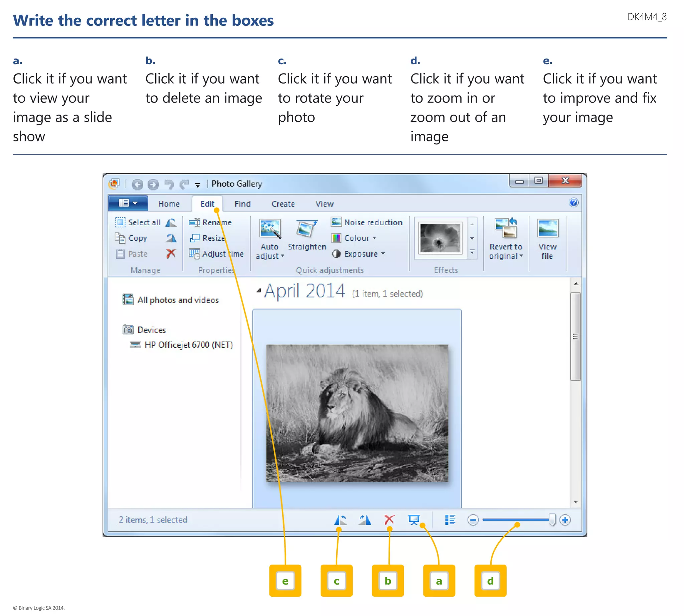The image size is (684, 616).
Task: Click the rotate left icon in the status bar
Action: click(x=340, y=519)
